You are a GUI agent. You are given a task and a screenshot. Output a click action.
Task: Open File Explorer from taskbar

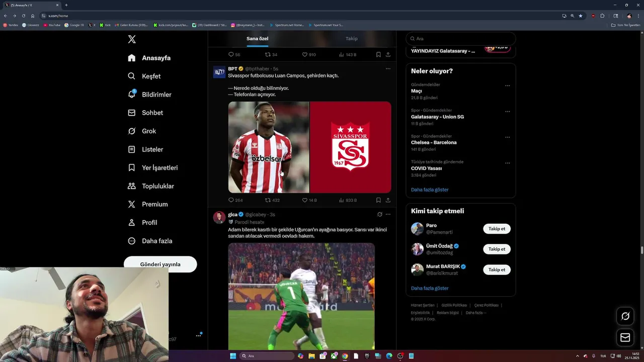311,356
